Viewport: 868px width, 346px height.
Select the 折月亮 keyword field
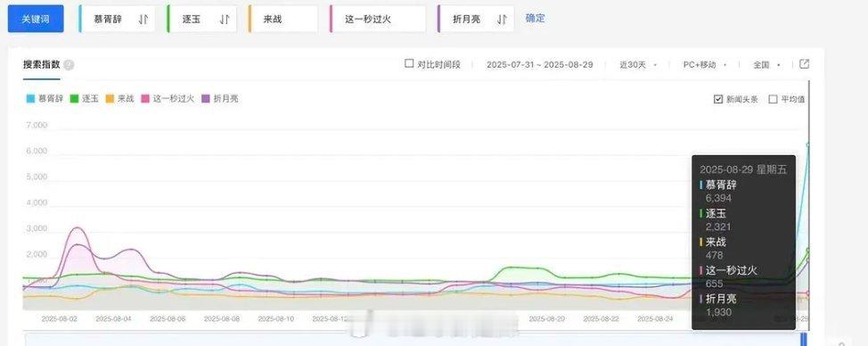476,20
